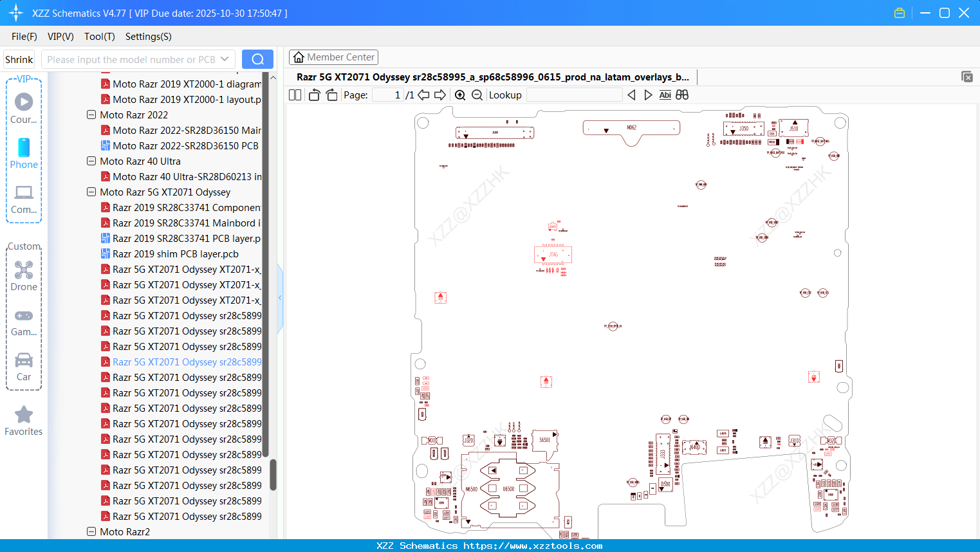Viewport: 980px width, 552px height.
Task: Click the U6500 component on the board
Action: pos(508,489)
